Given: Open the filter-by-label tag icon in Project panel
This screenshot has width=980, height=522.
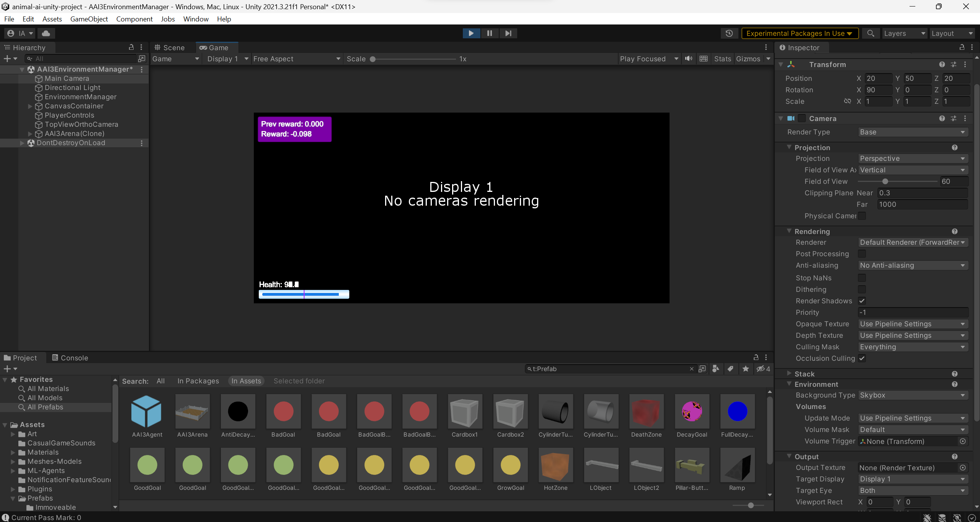Looking at the screenshot, I should 731,369.
